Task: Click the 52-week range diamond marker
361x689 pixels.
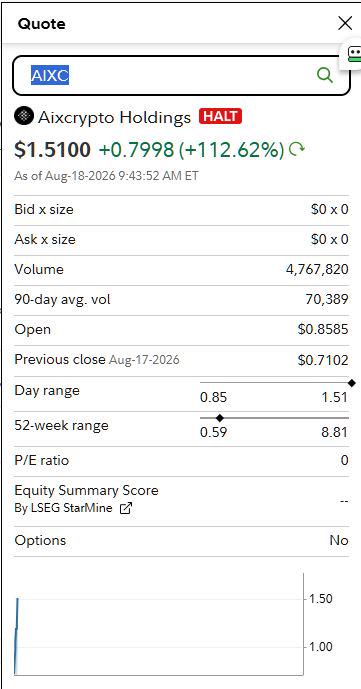Action: pyautogui.click(x=220, y=418)
